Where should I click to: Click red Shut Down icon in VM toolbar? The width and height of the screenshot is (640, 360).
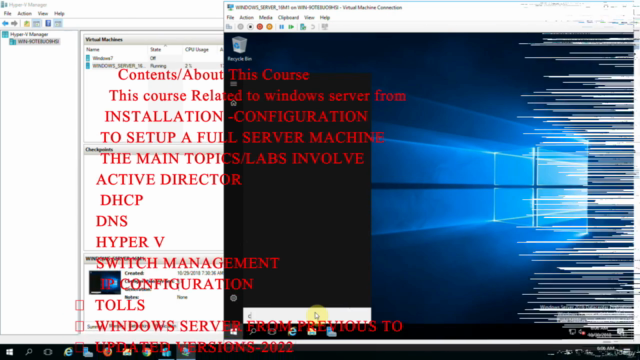pyautogui.click(x=260, y=27)
